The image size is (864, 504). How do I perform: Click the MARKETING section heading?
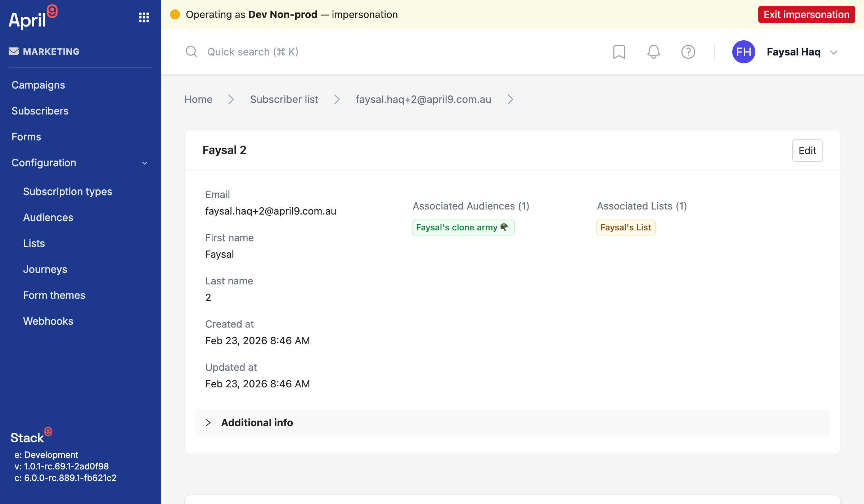pyautogui.click(x=51, y=51)
